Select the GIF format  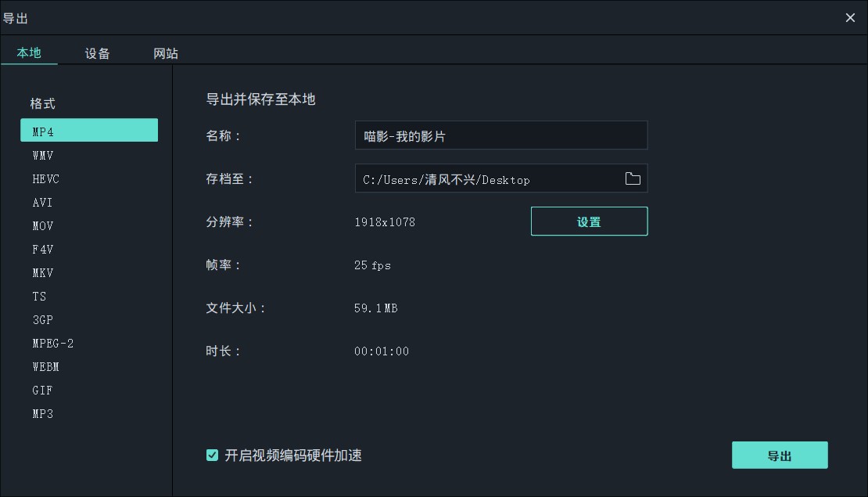tap(88, 390)
